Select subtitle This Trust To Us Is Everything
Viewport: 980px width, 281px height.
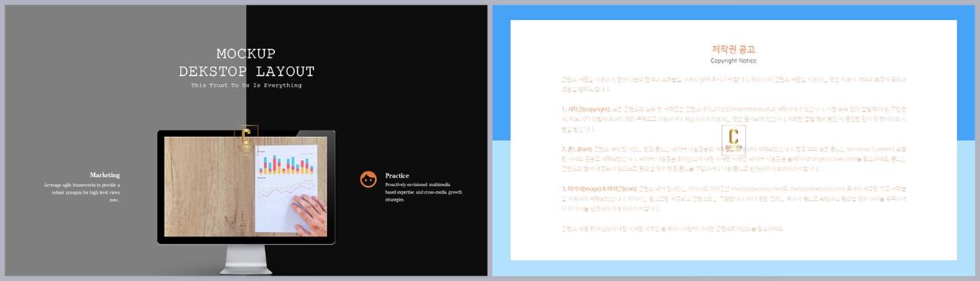(x=246, y=86)
